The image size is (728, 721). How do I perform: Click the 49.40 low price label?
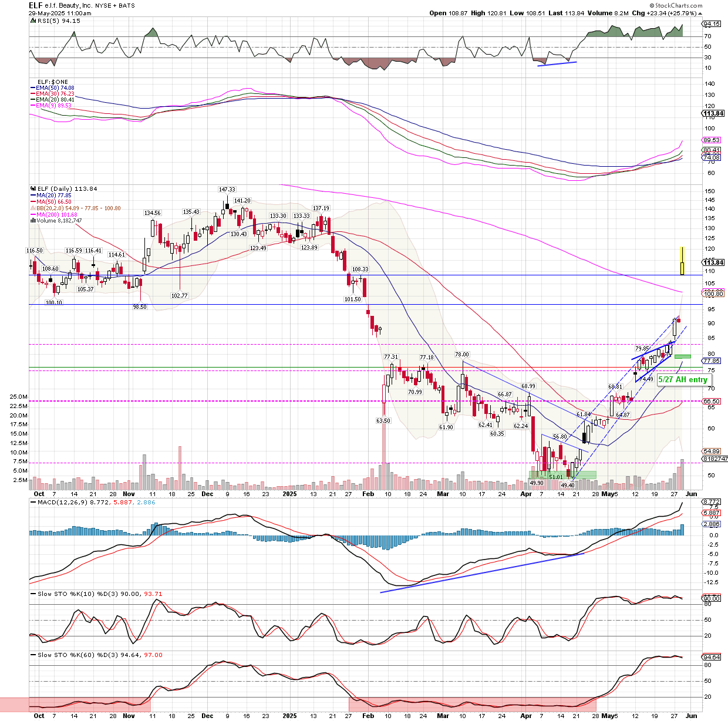[x=567, y=486]
